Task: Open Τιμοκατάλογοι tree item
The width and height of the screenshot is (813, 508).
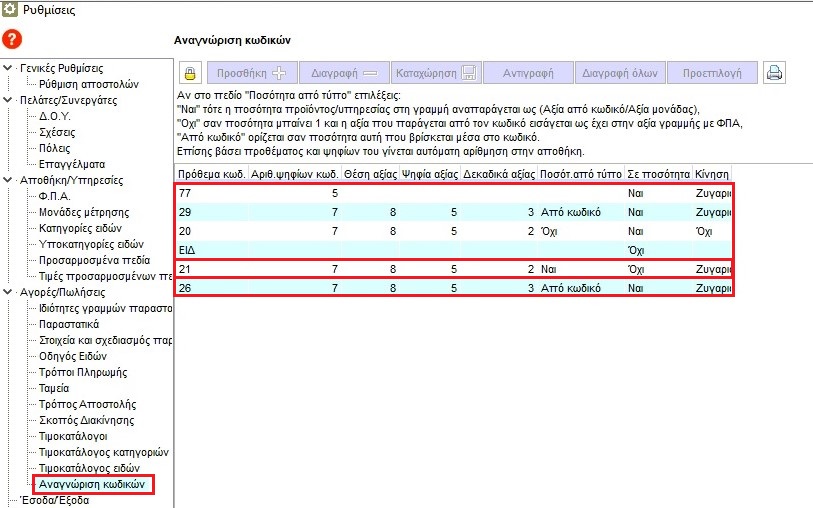Action: (x=73, y=436)
